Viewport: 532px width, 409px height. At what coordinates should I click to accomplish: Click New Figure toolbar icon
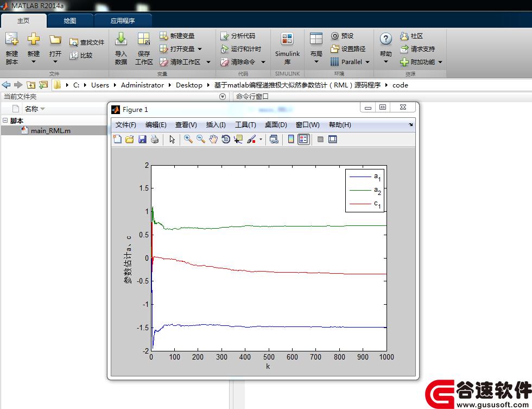[117, 139]
